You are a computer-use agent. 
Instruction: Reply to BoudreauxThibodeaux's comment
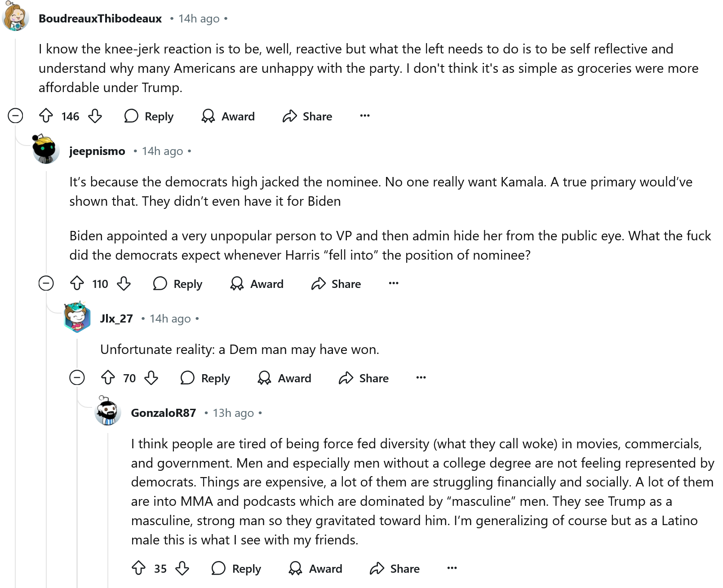(x=149, y=116)
